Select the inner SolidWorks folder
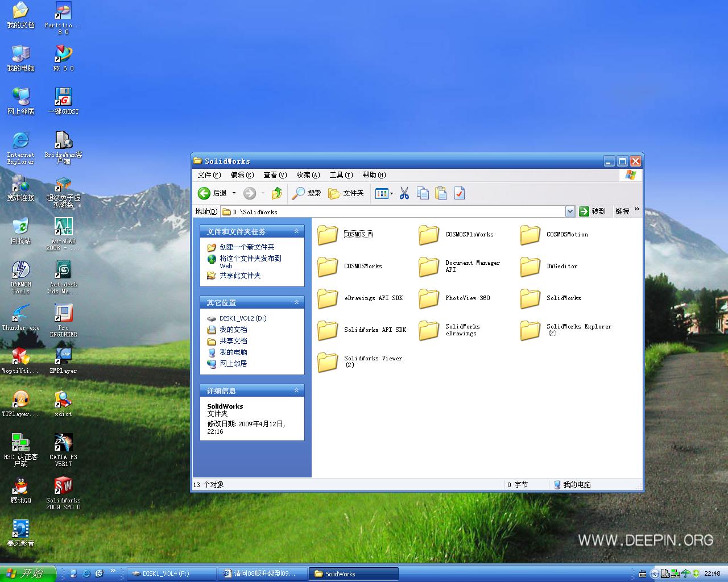This screenshot has height=582, width=728. click(x=551, y=298)
